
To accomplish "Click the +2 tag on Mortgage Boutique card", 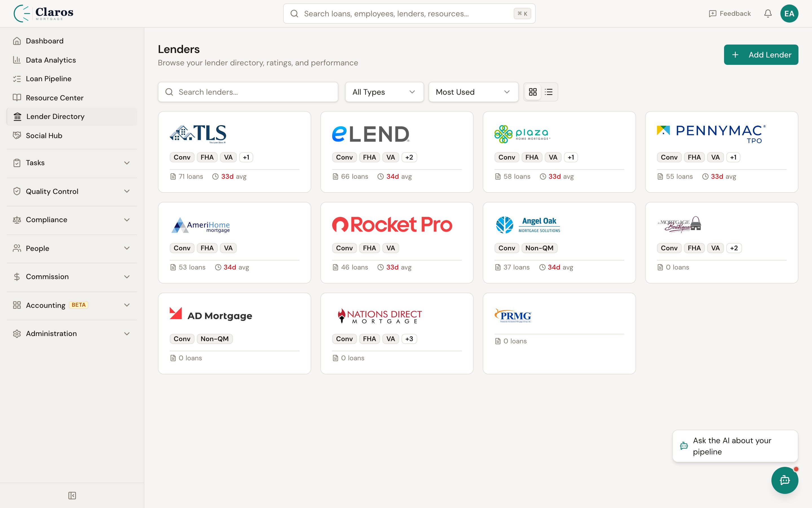I will [x=734, y=248].
